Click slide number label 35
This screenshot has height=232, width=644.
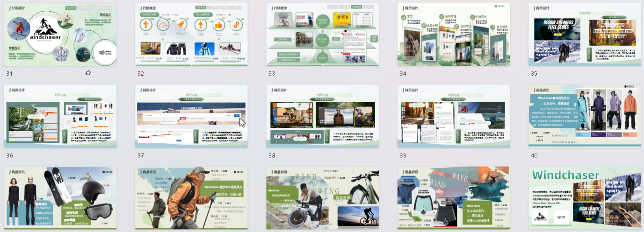[x=534, y=74]
